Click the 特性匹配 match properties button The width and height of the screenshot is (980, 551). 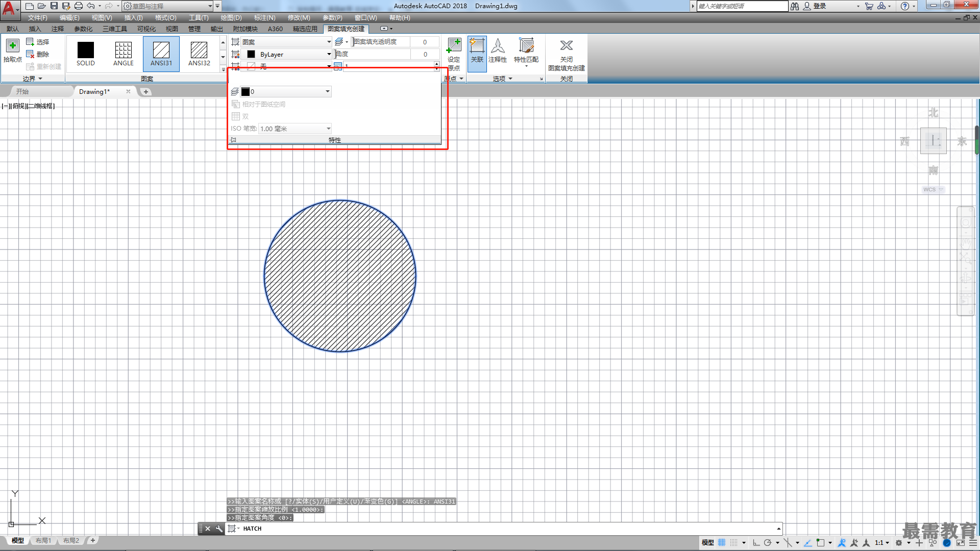(526, 51)
